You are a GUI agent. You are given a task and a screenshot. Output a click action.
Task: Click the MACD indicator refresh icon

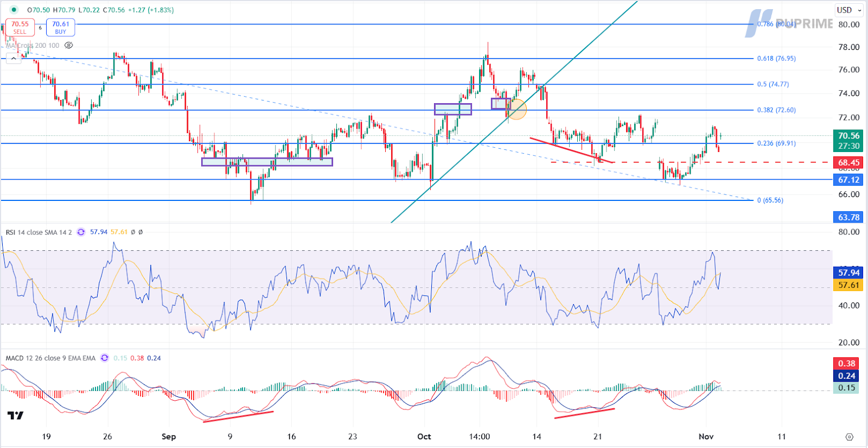click(104, 358)
